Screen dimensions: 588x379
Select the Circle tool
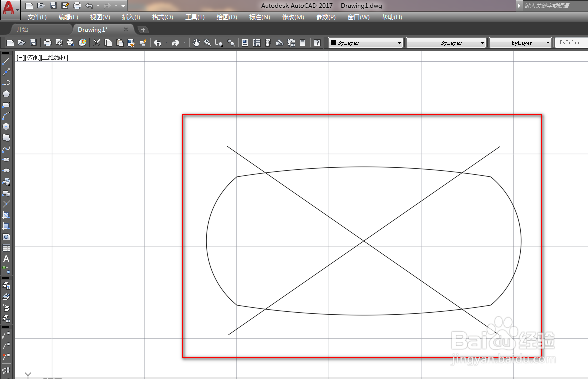pyautogui.click(x=6, y=127)
